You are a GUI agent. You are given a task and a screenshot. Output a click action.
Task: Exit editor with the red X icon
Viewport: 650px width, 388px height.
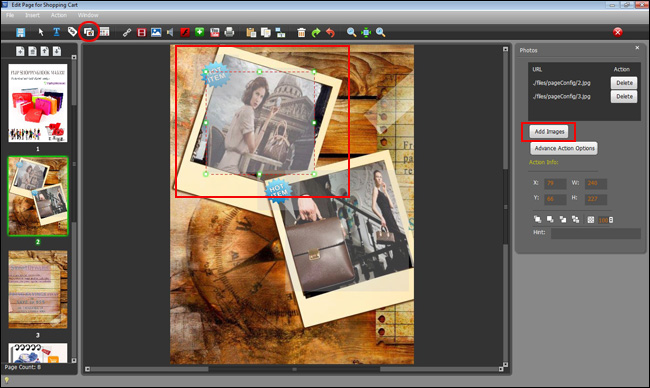point(618,32)
